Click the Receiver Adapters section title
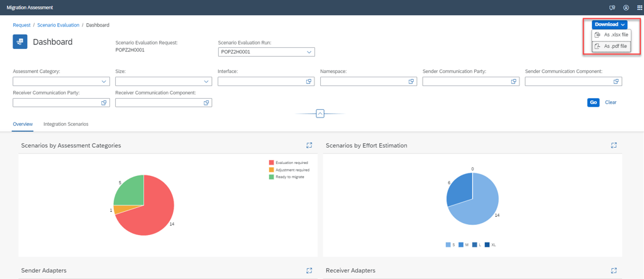Viewport: 644px width, 279px height. point(350,270)
